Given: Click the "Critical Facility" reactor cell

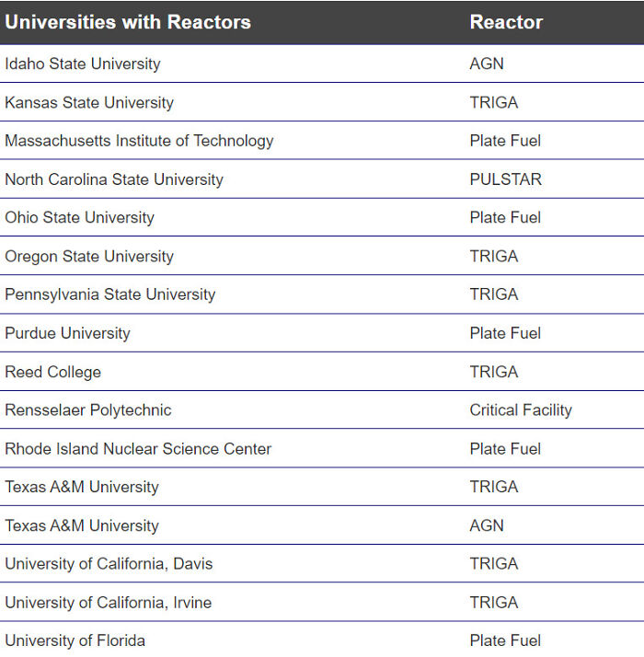Looking at the screenshot, I should (x=521, y=410).
